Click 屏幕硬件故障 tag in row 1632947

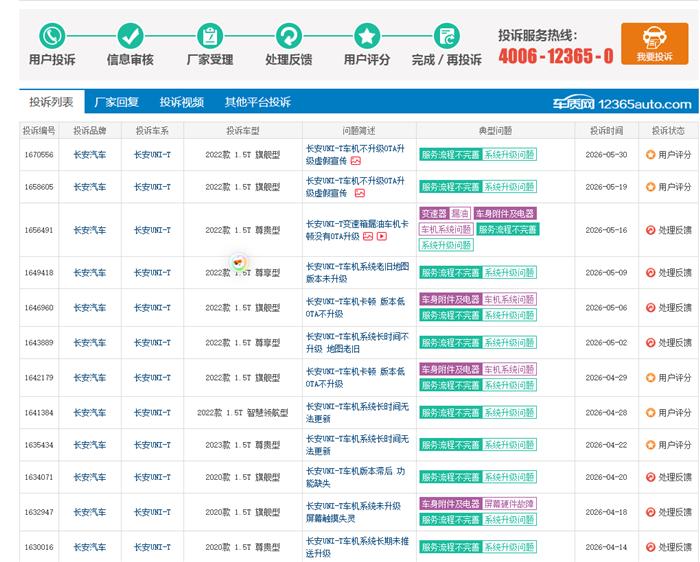click(x=509, y=504)
